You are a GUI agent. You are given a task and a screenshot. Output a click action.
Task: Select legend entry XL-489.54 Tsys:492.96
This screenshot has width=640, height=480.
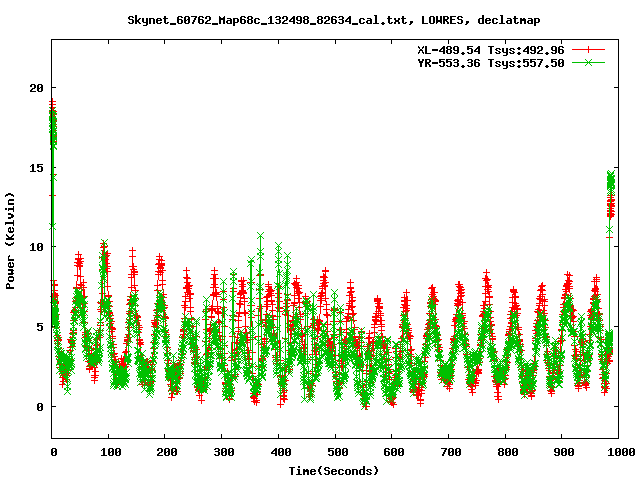(491, 50)
